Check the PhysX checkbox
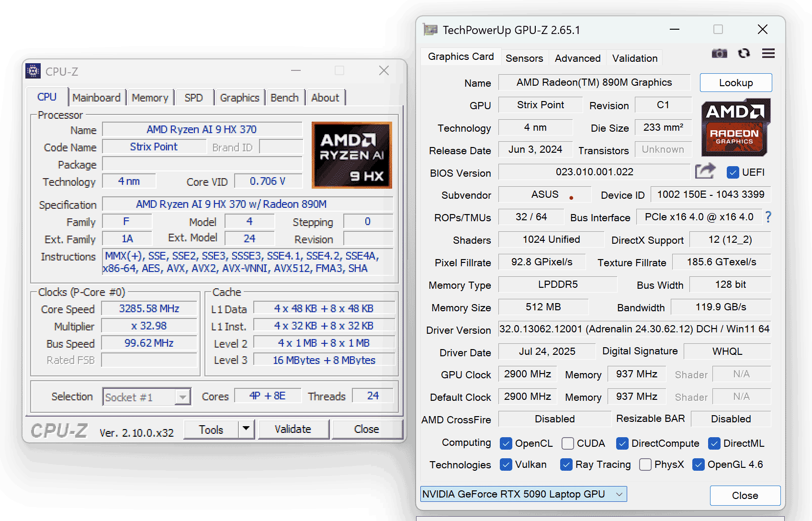The height and width of the screenshot is (521, 812). [645, 464]
